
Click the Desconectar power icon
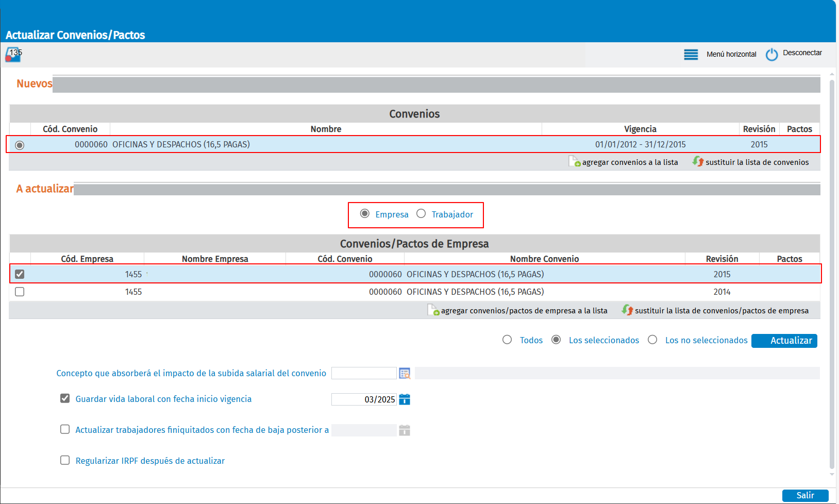click(771, 54)
